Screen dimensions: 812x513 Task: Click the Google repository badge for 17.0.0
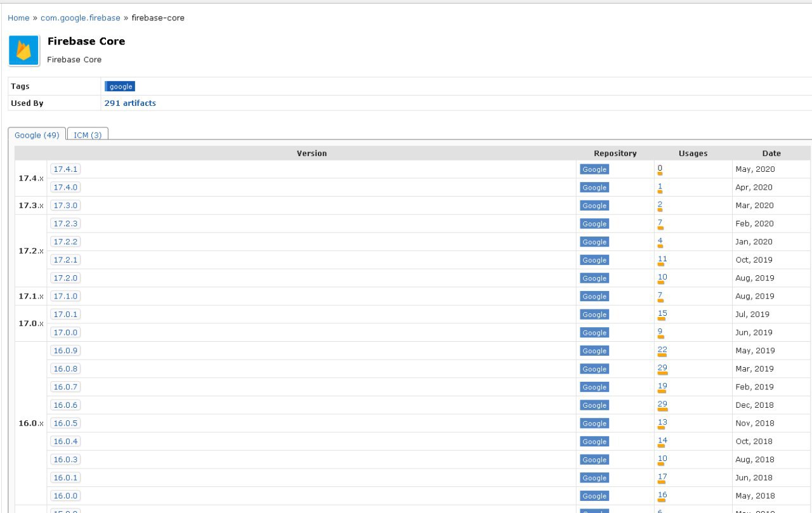(x=594, y=333)
